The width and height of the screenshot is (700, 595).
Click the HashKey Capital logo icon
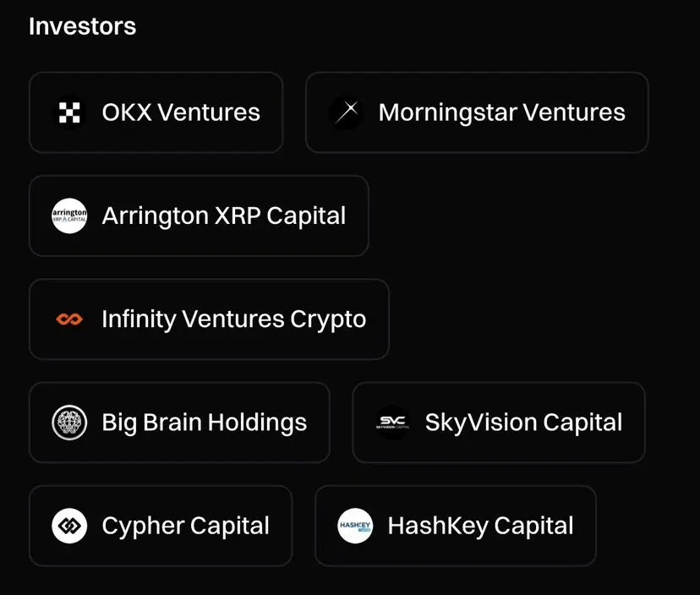click(x=355, y=526)
